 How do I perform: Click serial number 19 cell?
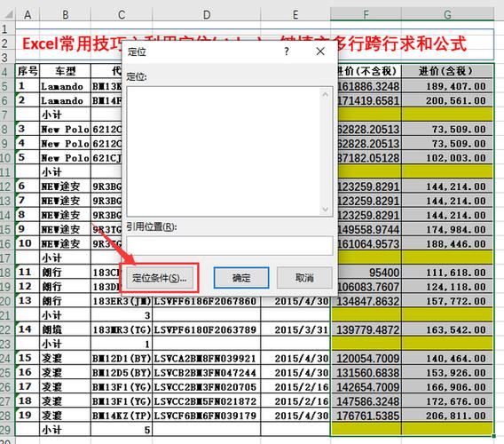tap(28, 416)
